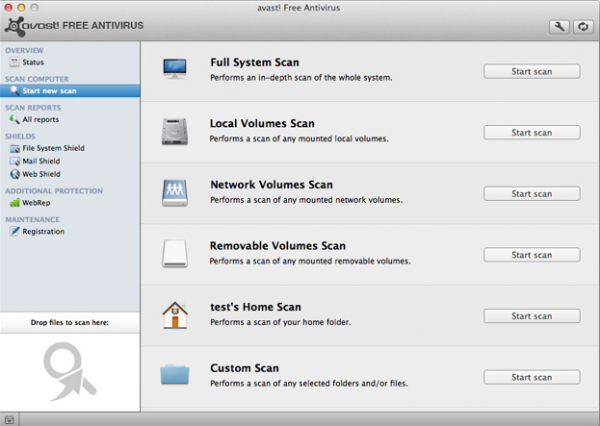600x426 pixels.
Task: Click the Registration pencil icon
Action: [x=15, y=231]
